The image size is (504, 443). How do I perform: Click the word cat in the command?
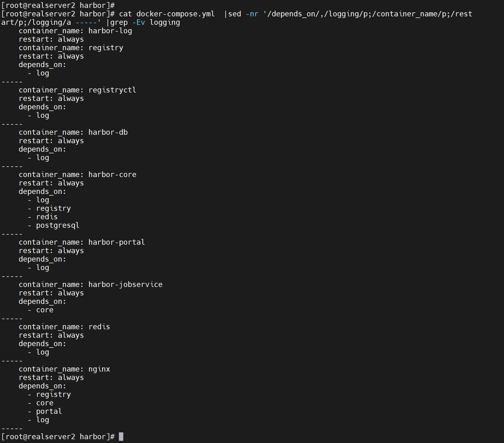tap(125, 14)
